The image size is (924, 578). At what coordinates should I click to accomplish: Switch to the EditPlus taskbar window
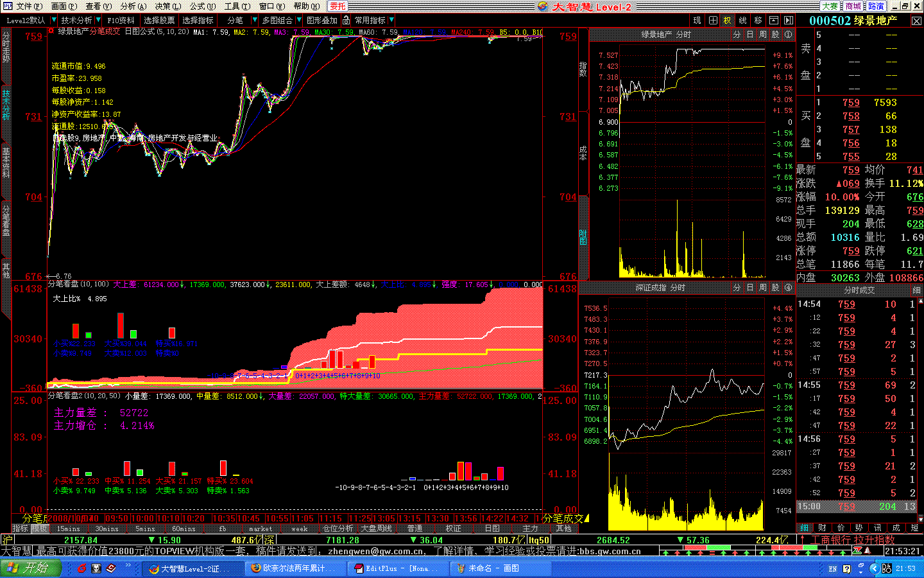398,568
